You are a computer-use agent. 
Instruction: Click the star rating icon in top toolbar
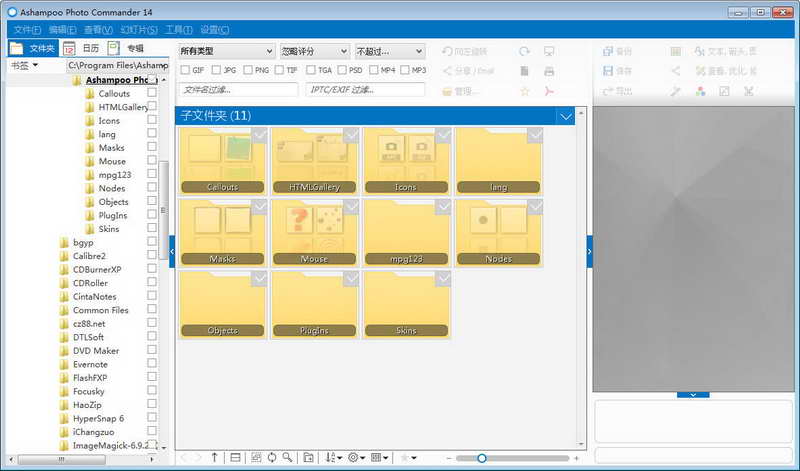pos(524,91)
